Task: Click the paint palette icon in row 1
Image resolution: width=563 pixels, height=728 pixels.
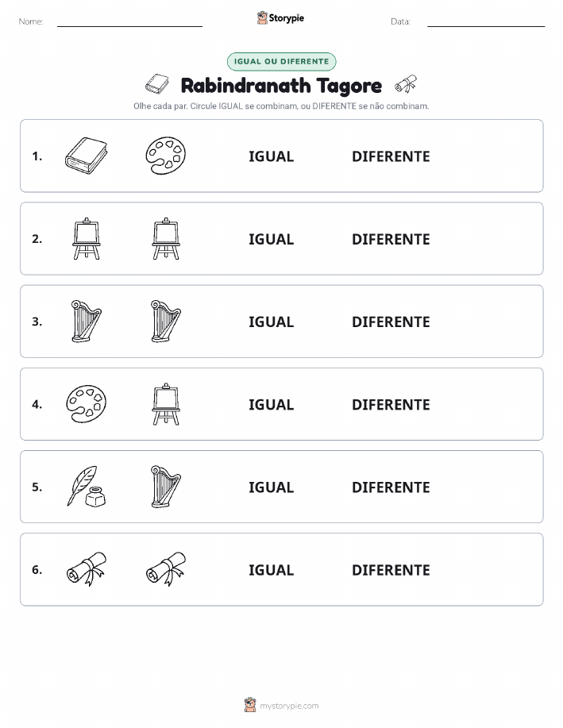Action: 166,156
